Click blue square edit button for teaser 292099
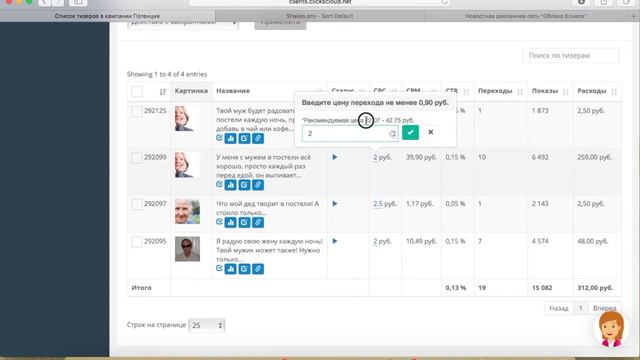This screenshot has height=360, width=640. coord(244,185)
